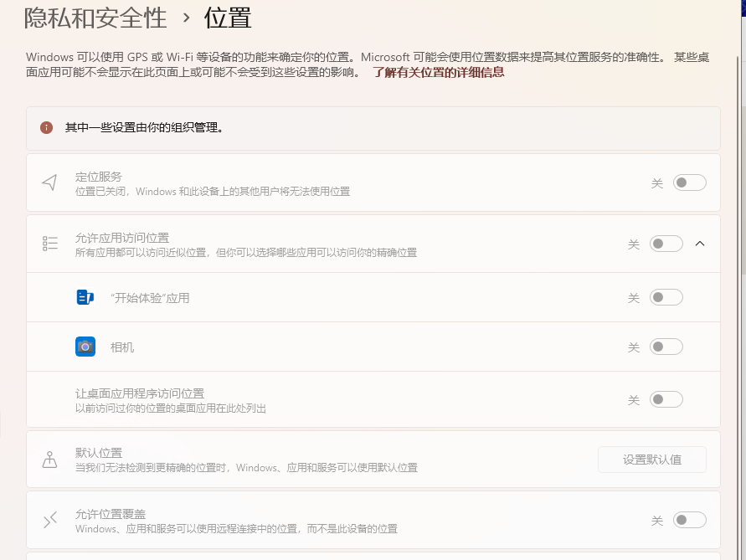746x560 pixels.
Task: Click the info icon in the organization notice
Action: click(x=46, y=127)
